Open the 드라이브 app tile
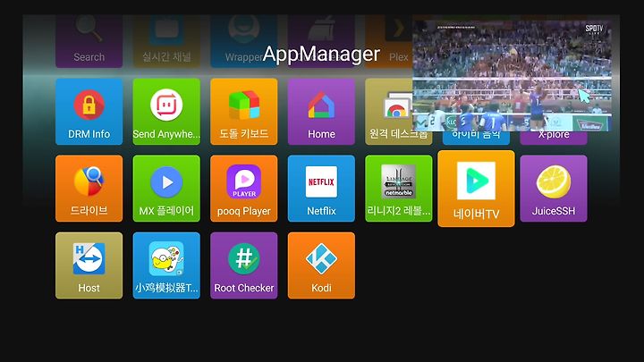Viewport: 644px width, 362px height. [x=89, y=189]
